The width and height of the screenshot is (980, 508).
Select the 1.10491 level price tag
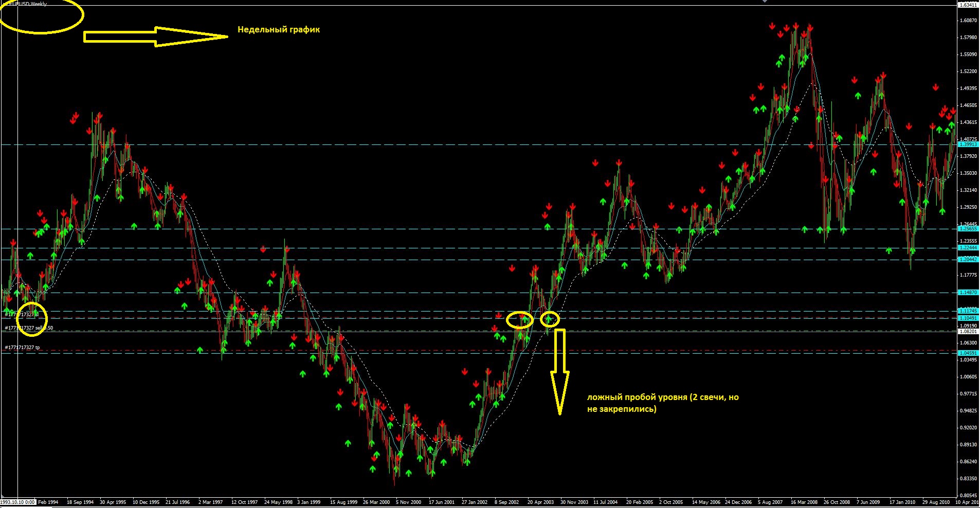[968, 318]
